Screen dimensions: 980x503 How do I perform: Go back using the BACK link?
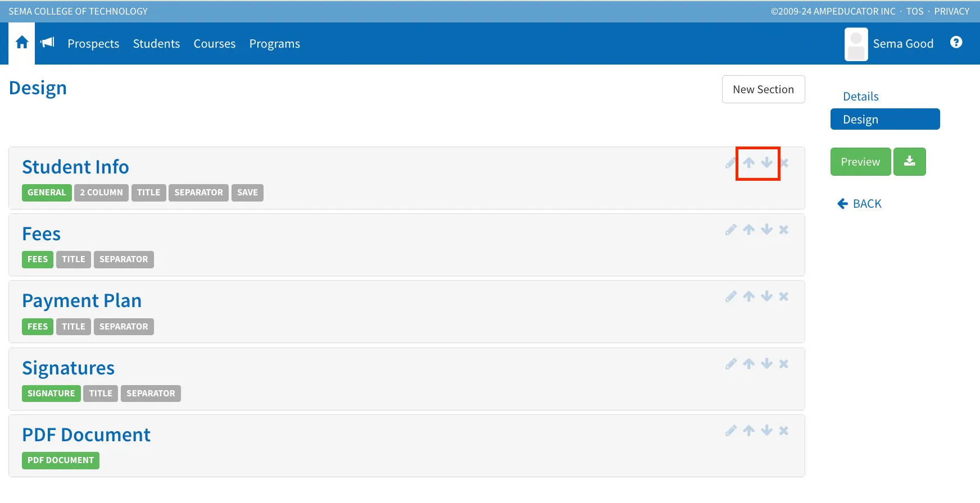click(860, 204)
